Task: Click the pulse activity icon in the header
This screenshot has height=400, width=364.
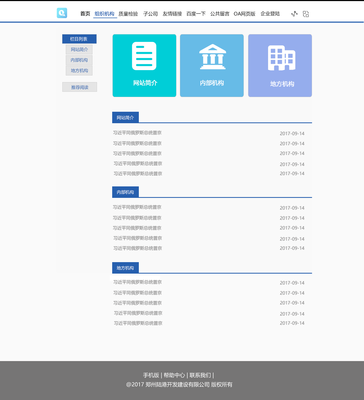Action: click(x=294, y=14)
